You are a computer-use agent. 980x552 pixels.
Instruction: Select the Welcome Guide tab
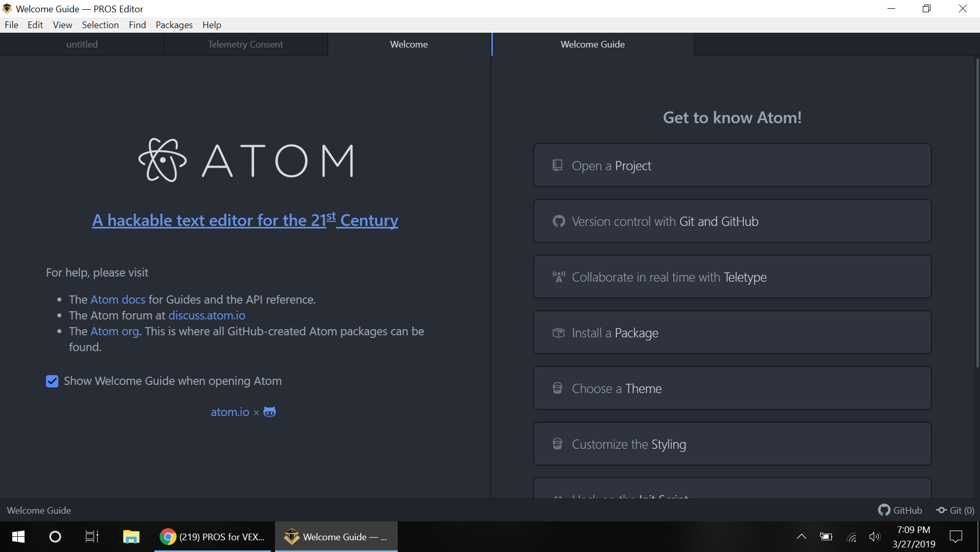592,44
